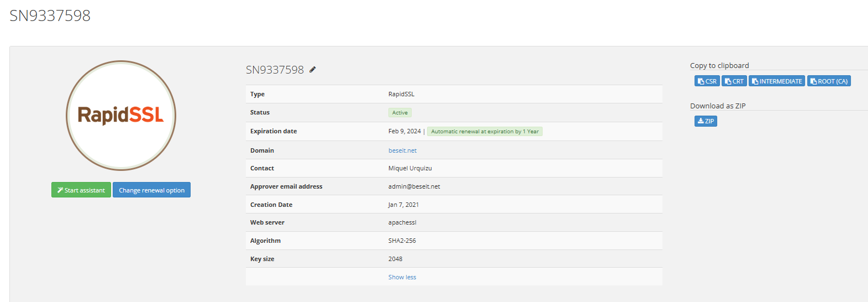Click the large SN9337598 page title
868x302 pixels.
coord(50,15)
